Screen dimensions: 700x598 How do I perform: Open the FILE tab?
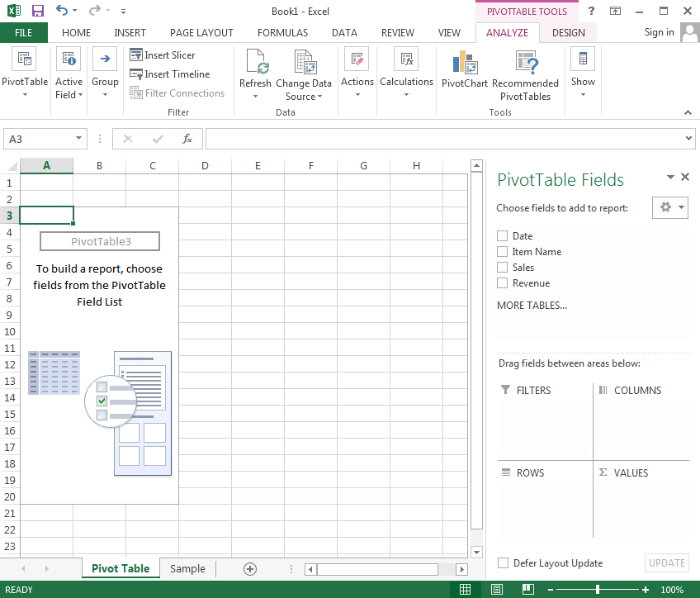coord(24,32)
